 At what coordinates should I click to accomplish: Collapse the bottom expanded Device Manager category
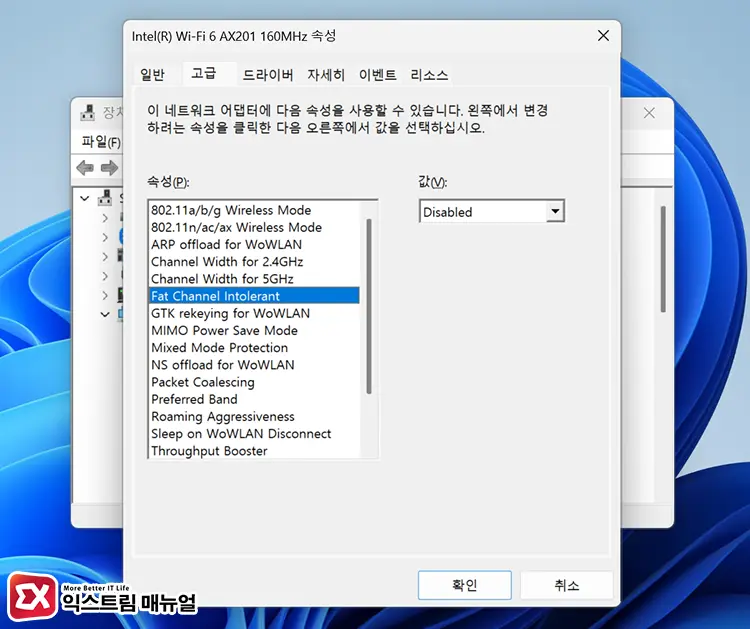tap(105, 314)
